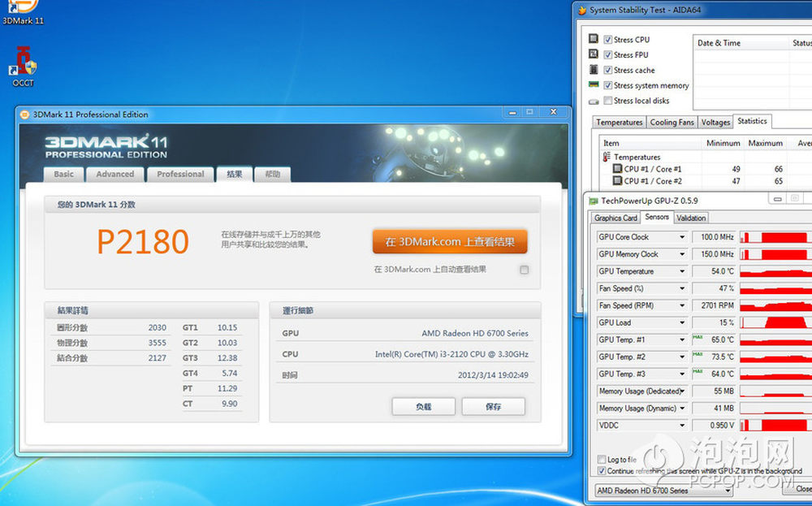The height and width of the screenshot is (506, 812).
Task: Open the Fan Speed (RPM) dropdown
Action: pyautogui.click(x=682, y=305)
